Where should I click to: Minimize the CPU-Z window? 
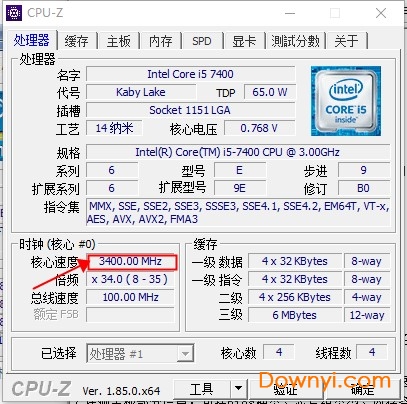[x=290, y=13]
